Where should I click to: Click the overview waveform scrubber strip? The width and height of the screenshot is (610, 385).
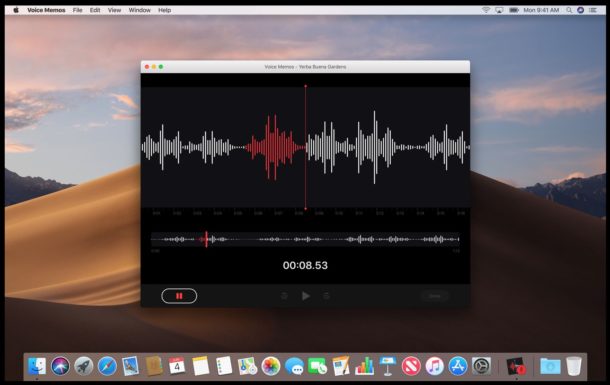(x=305, y=239)
